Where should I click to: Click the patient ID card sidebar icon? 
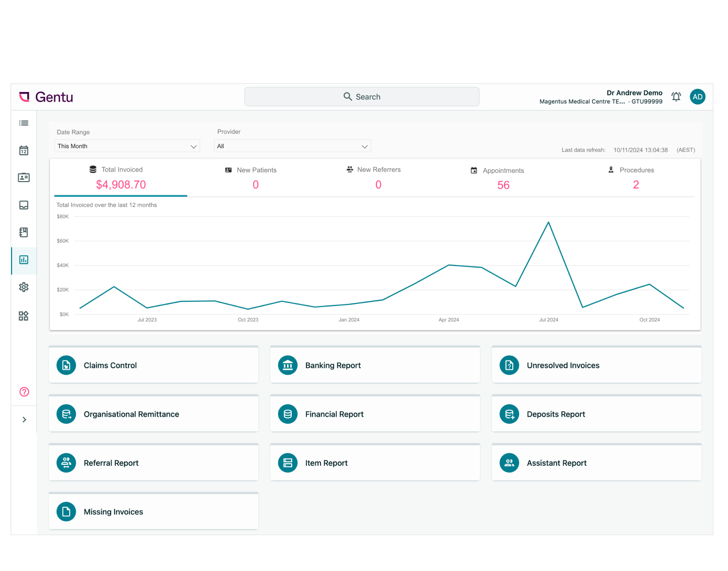(24, 178)
